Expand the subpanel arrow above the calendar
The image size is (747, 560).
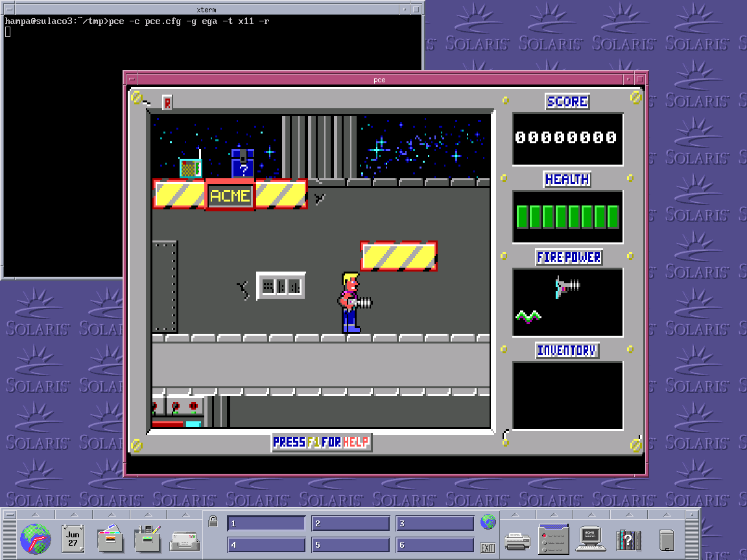74,515
